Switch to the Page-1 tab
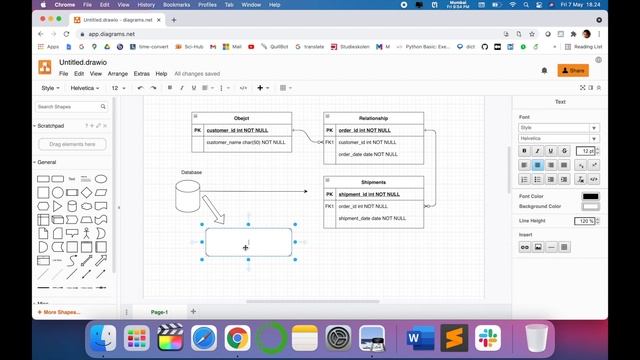640x360 pixels. (x=159, y=312)
